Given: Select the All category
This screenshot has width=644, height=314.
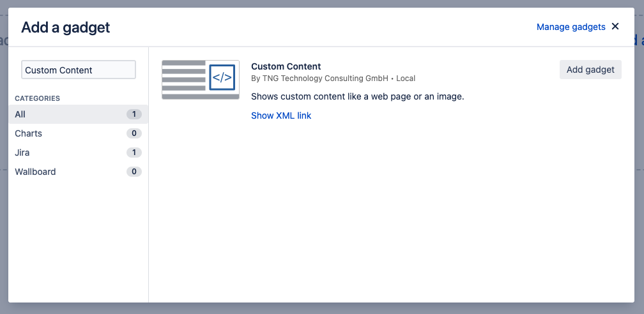Looking at the screenshot, I should point(20,114).
